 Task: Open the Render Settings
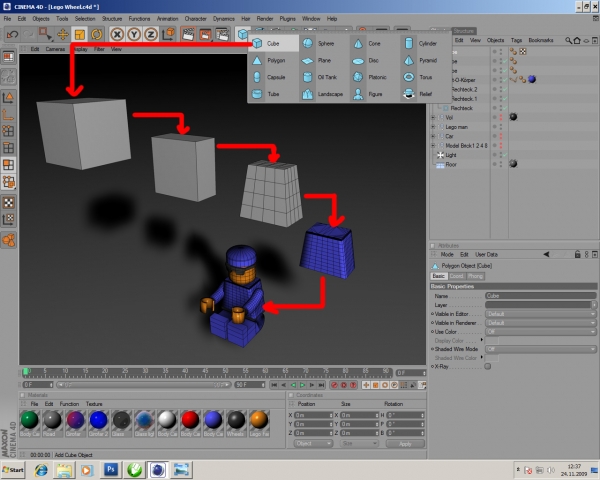(x=222, y=35)
